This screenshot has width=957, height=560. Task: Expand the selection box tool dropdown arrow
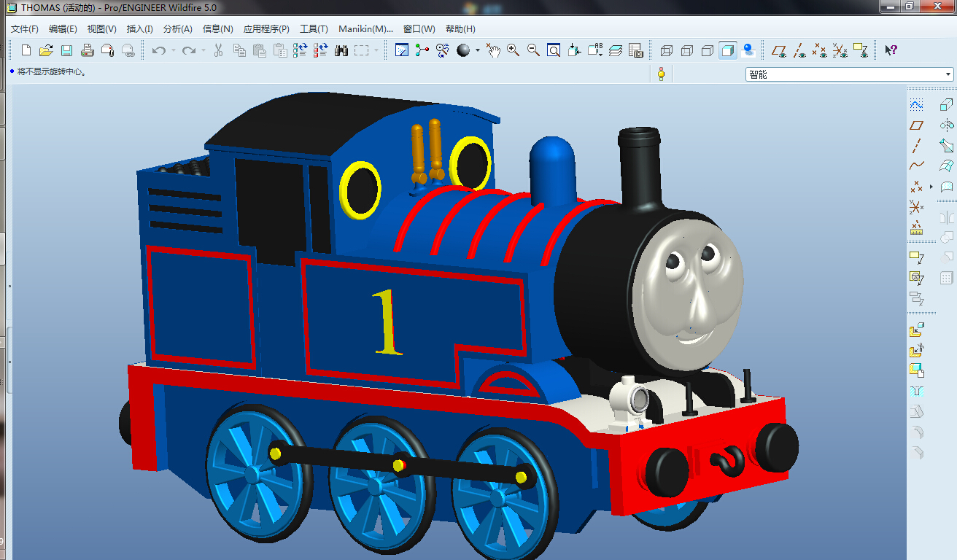(x=376, y=50)
